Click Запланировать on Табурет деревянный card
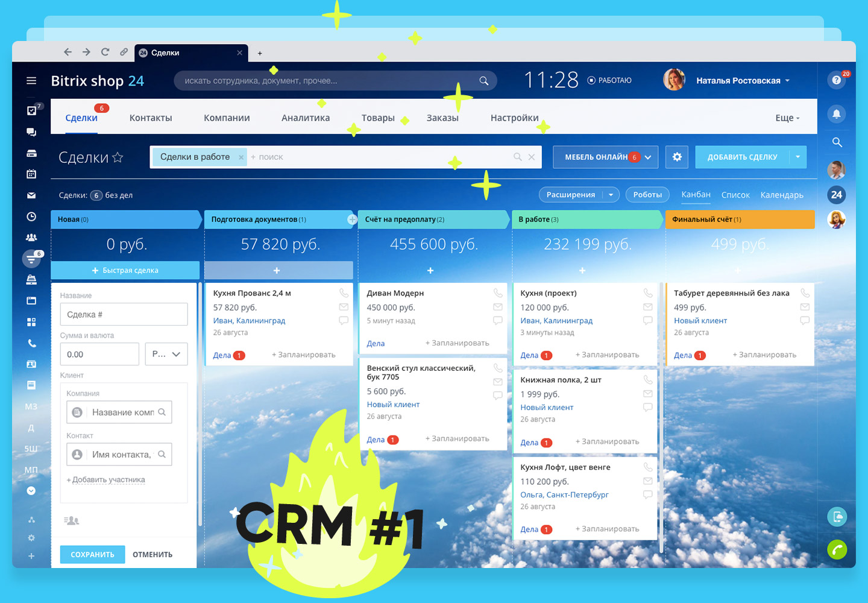 click(x=764, y=355)
